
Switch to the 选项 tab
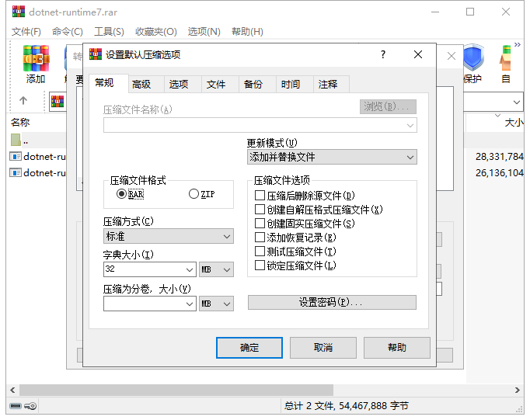click(179, 84)
